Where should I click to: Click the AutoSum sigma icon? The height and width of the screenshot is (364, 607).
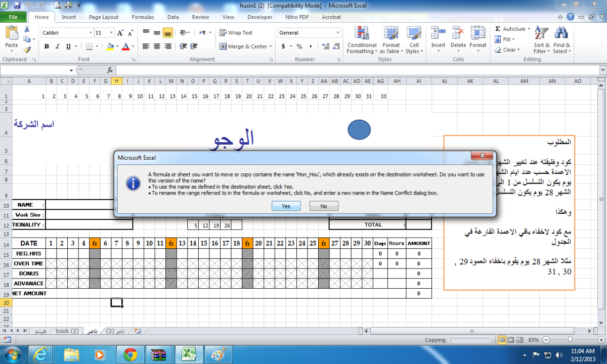(498, 29)
